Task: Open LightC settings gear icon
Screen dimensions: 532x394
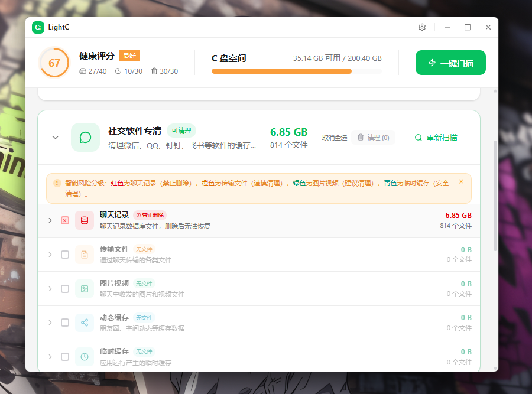Action: tap(421, 27)
